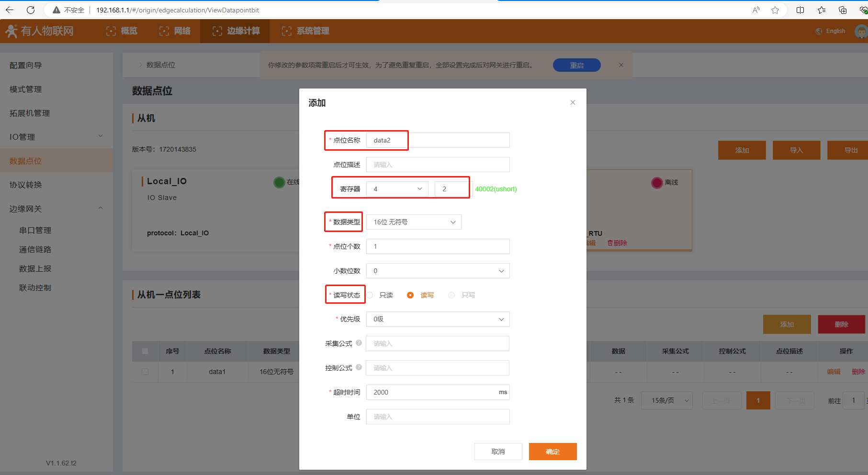Click the 40002(ushort) register hint text
Viewport: 868px width, 475px height.
(x=496, y=189)
